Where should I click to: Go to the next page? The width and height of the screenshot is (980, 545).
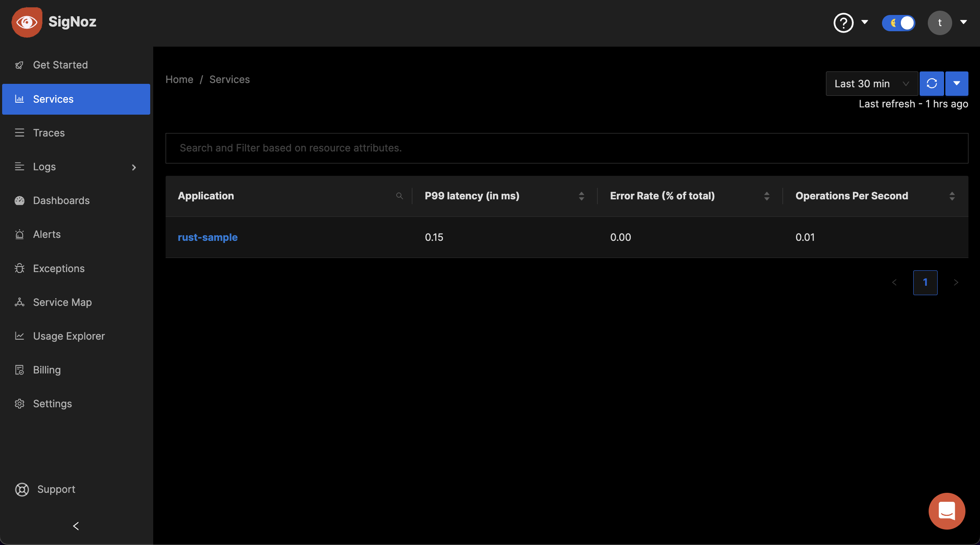[956, 282]
